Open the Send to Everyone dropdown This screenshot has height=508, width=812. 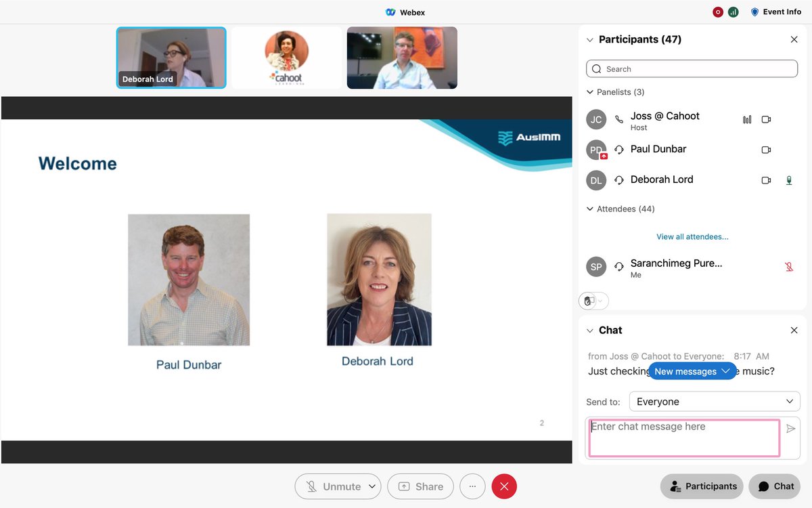pos(715,402)
